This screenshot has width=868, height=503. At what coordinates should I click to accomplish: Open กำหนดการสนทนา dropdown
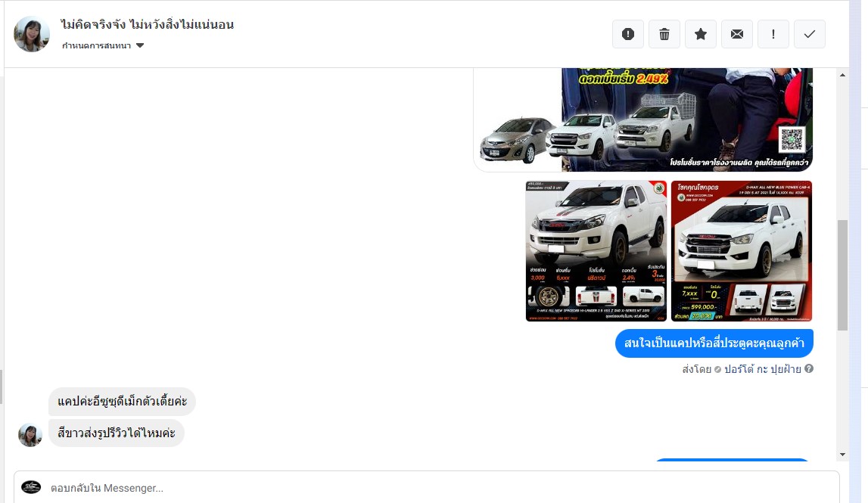pyautogui.click(x=103, y=45)
